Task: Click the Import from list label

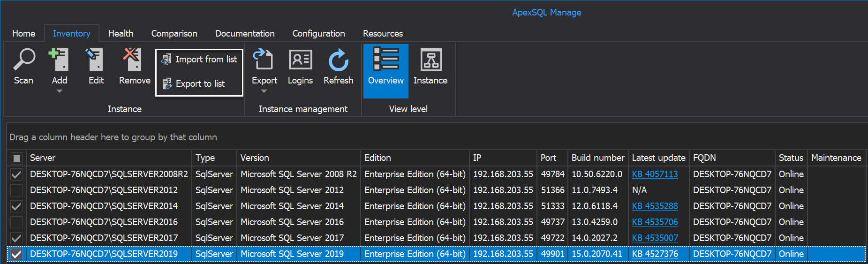Action: 206,59
